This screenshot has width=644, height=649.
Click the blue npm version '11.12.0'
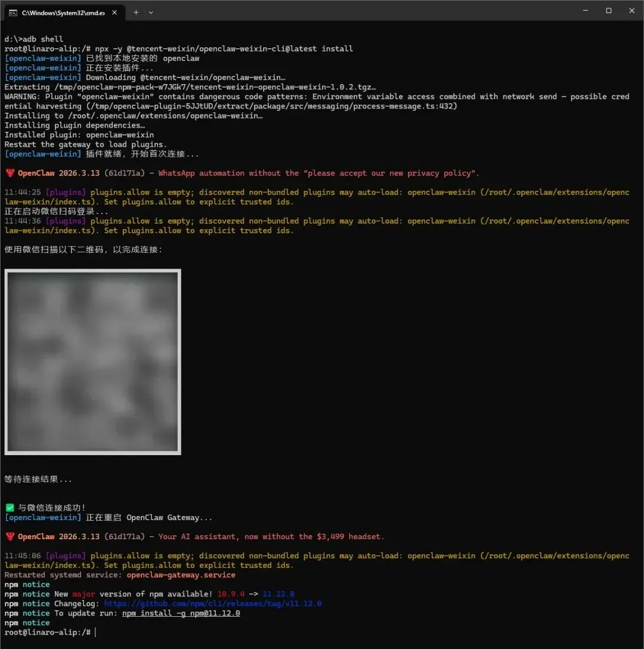coord(278,594)
